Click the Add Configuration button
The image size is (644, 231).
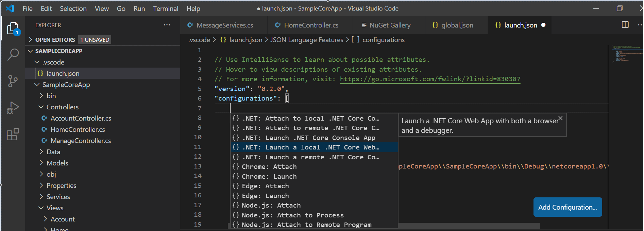coord(567,207)
